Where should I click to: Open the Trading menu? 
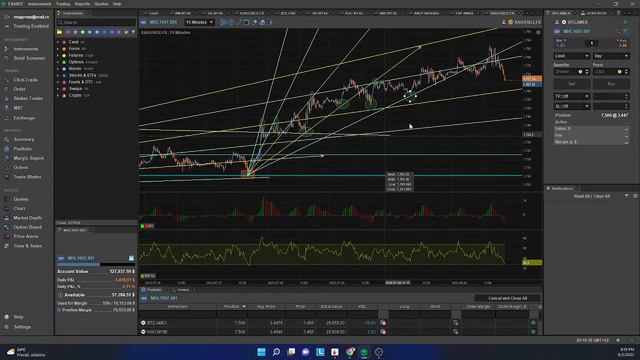click(x=63, y=4)
